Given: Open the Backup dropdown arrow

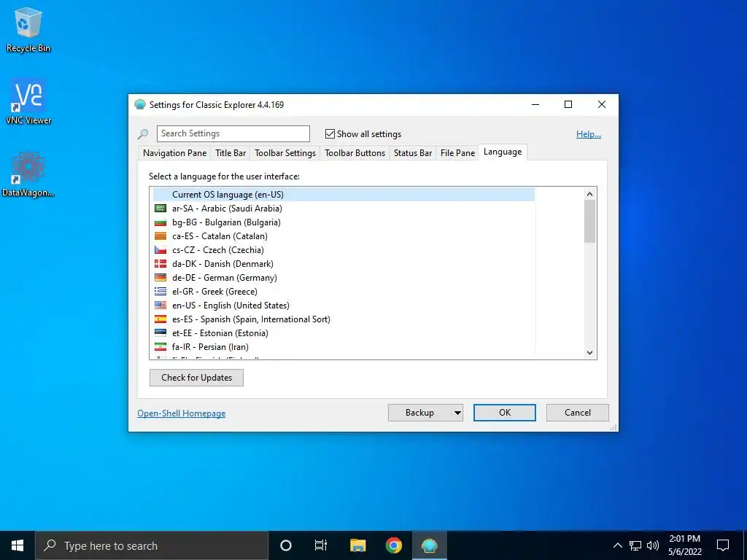Looking at the screenshot, I should click(x=457, y=413).
